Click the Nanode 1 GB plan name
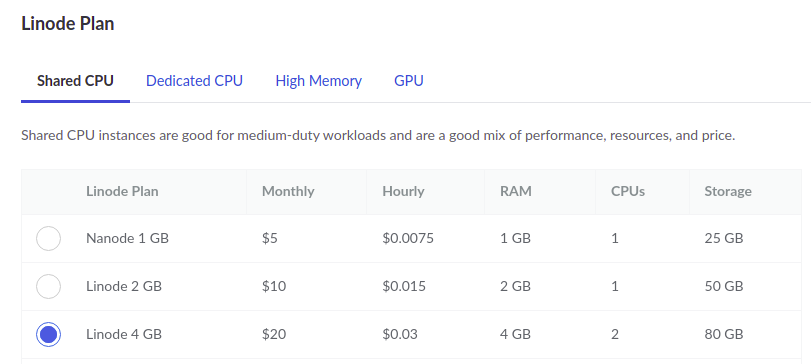This screenshot has height=364, width=811. pyautogui.click(x=127, y=238)
